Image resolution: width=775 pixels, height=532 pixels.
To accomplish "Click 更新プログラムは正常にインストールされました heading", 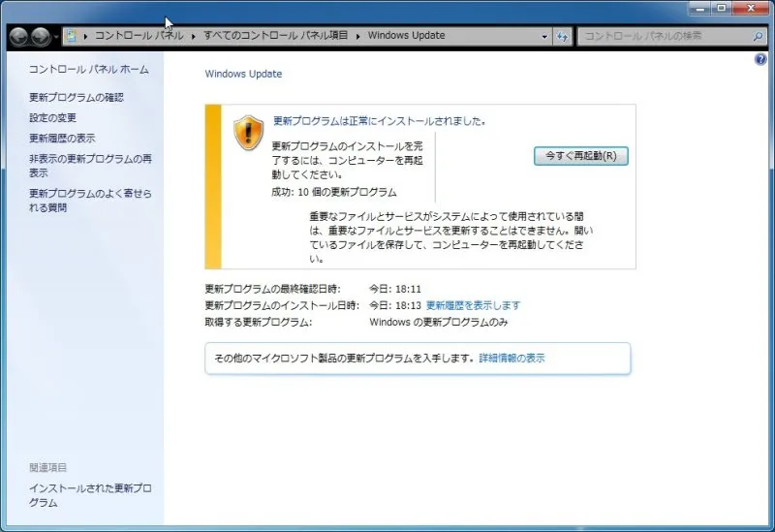I will click(x=379, y=121).
